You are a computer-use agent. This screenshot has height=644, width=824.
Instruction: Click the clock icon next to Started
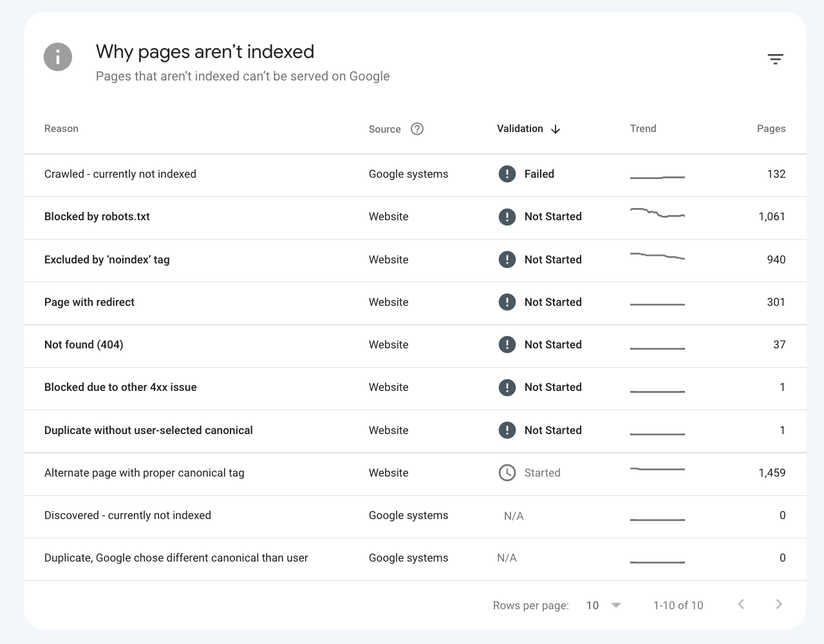(507, 473)
